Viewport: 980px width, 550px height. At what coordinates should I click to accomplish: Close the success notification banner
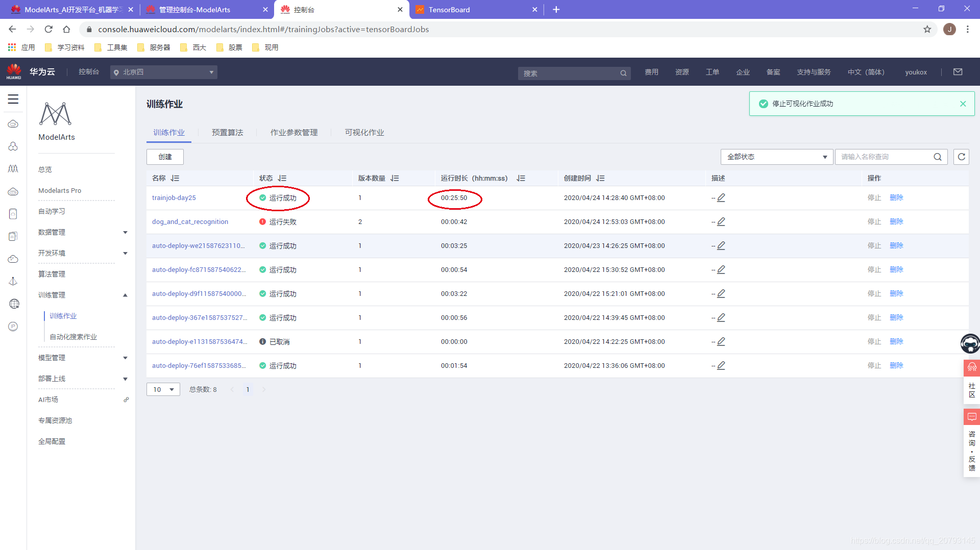(963, 104)
